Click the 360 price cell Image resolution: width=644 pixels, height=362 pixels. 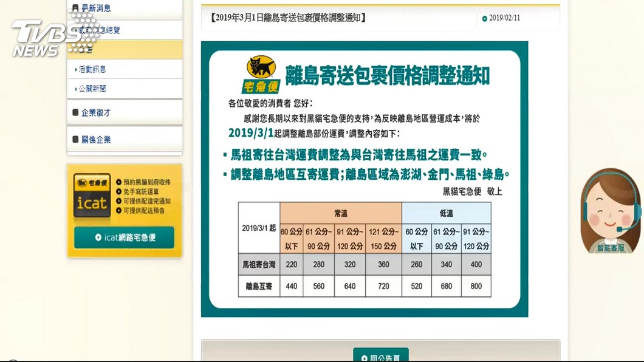point(383,265)
